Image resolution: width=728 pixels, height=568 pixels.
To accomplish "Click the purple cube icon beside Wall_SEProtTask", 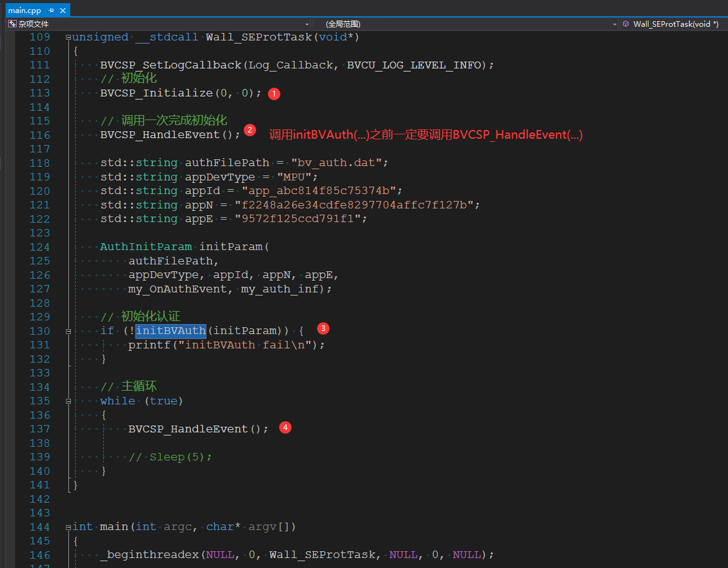I will click(x=625, y=24).
